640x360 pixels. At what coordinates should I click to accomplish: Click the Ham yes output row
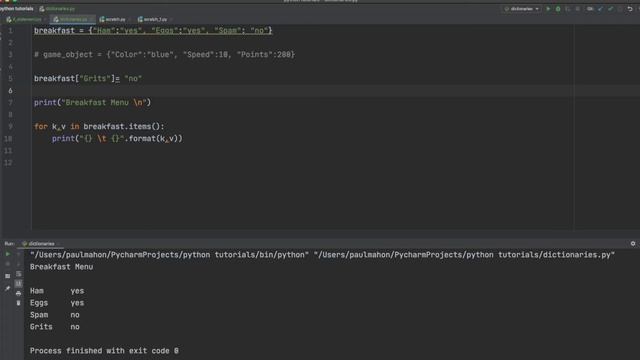(57, 291)
